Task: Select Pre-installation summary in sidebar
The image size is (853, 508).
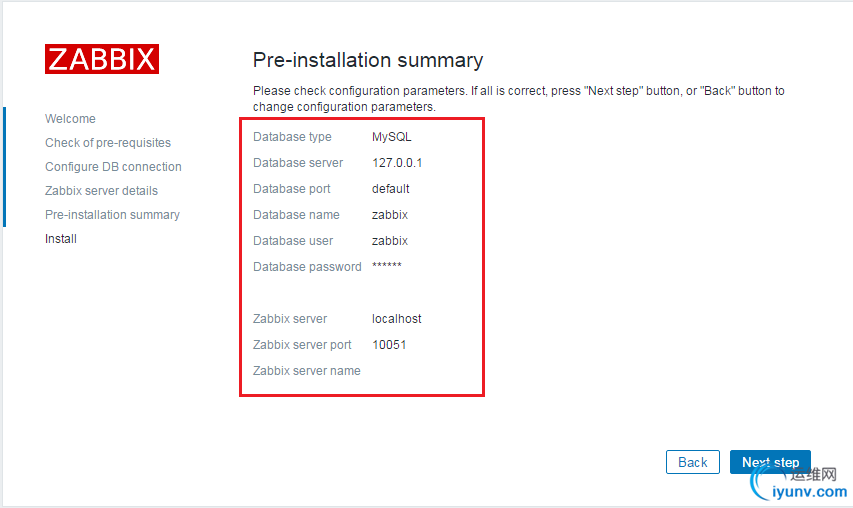Action: [112, 215]
